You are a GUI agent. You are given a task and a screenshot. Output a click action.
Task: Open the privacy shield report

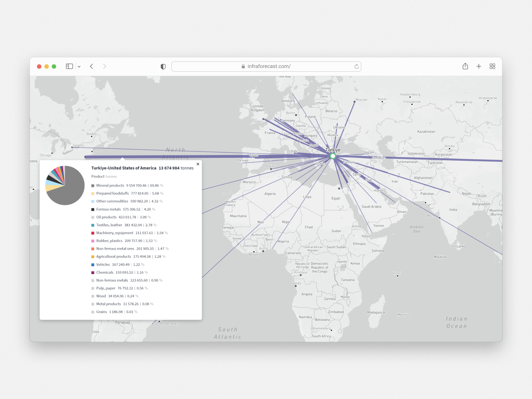coord(163,66)
